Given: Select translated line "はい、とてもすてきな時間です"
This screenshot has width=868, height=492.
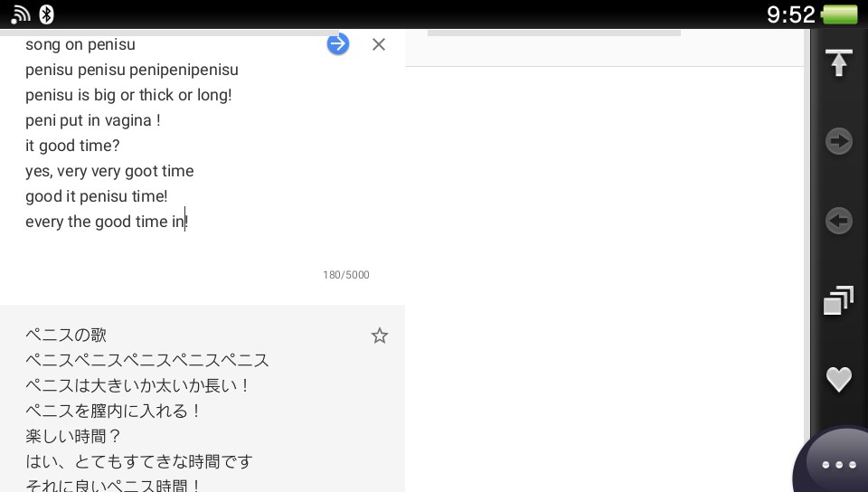Looking at the screenshot, I should coord(138,461).
